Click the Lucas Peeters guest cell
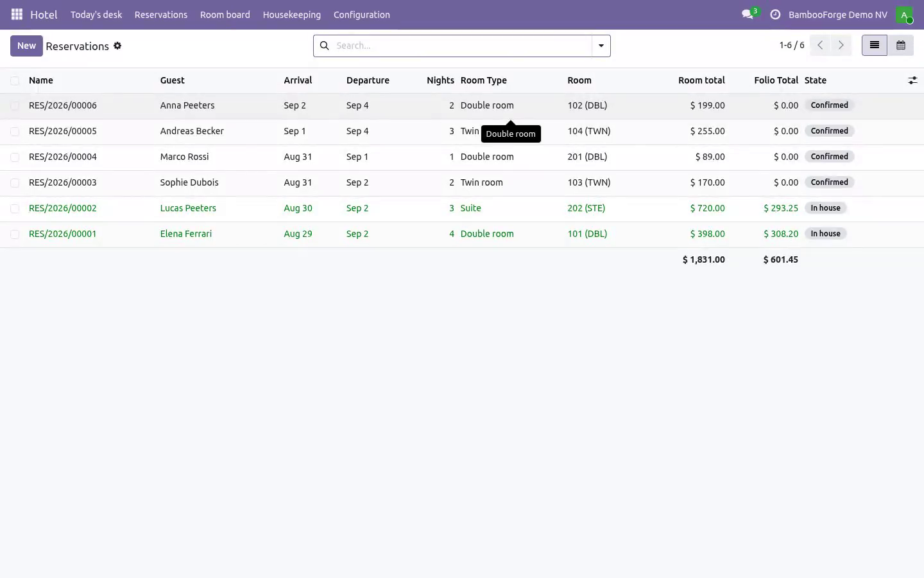This screenshot has height=578, width=924. pyautogui.click(x=188, y=208)
